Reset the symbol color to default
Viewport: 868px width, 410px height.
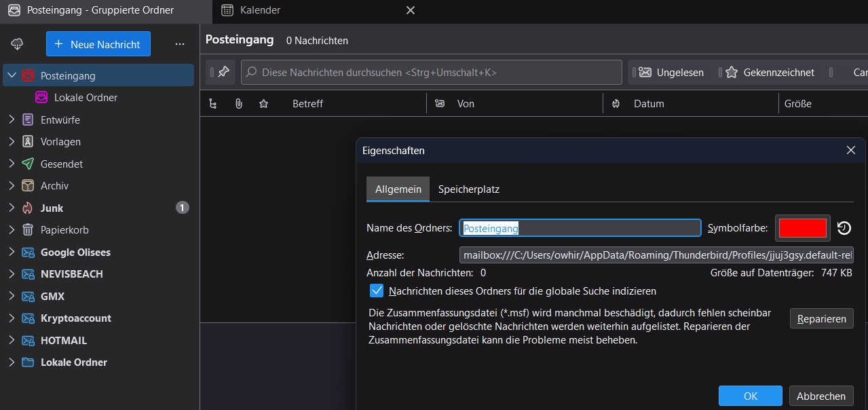click(x=844, y=228)
